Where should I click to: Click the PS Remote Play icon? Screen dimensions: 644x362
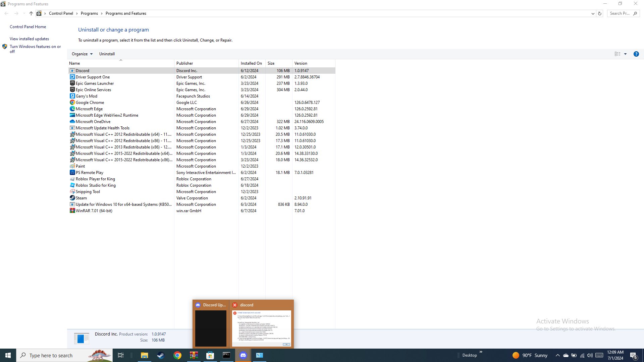(x=72, y=173)
